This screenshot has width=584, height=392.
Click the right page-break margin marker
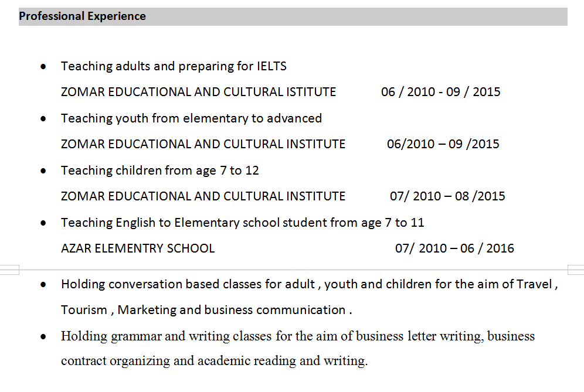pos(575,270)
